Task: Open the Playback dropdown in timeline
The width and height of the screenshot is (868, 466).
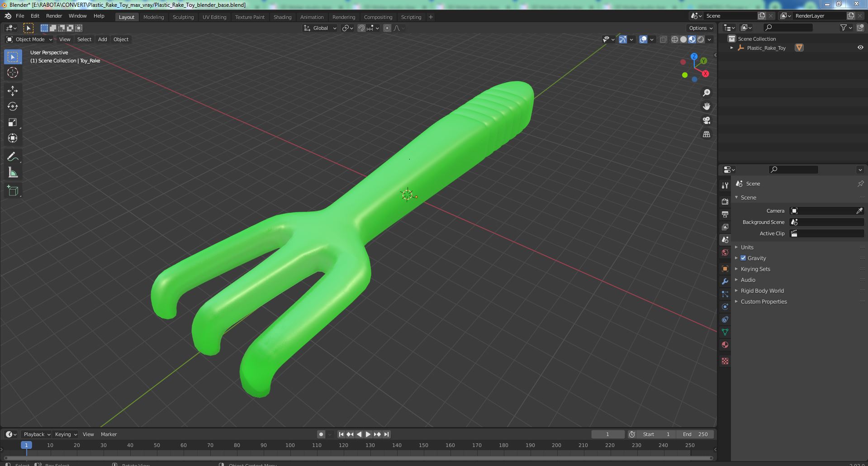Action: pos(37,434)
